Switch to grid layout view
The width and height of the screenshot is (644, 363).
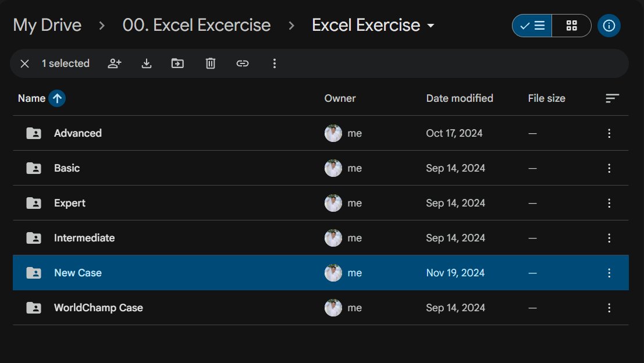571,26
